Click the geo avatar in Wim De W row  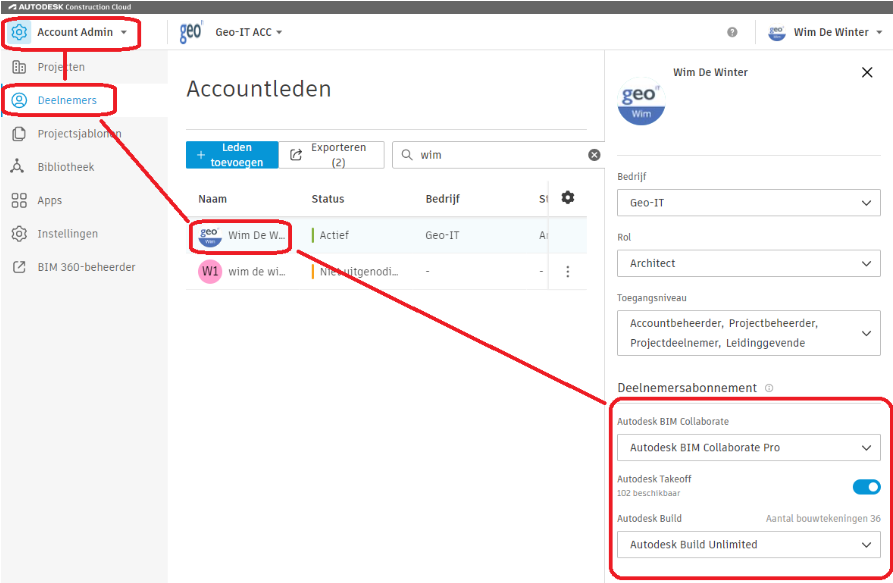pyautogui.click(x=210, y=235)
